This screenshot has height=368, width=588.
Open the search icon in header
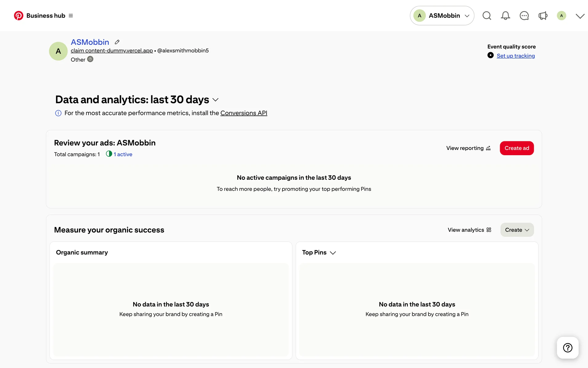click(x=487, y=16)
